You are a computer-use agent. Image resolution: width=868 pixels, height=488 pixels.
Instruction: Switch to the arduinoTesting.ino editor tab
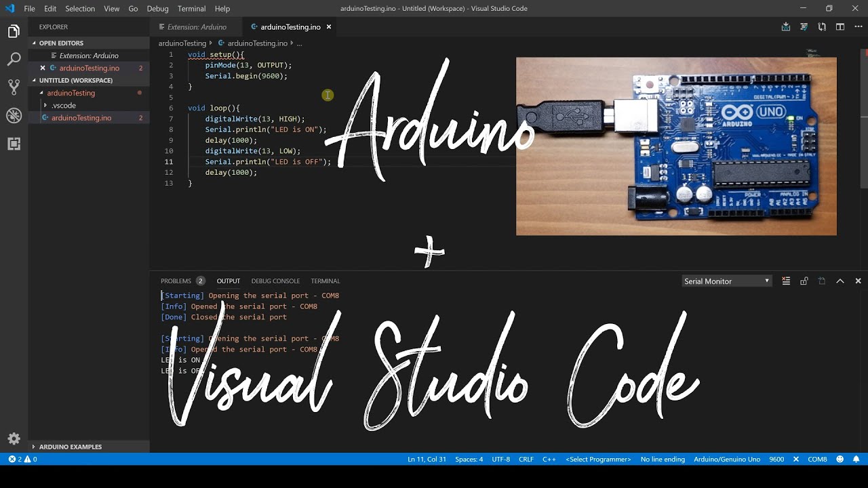290,27
